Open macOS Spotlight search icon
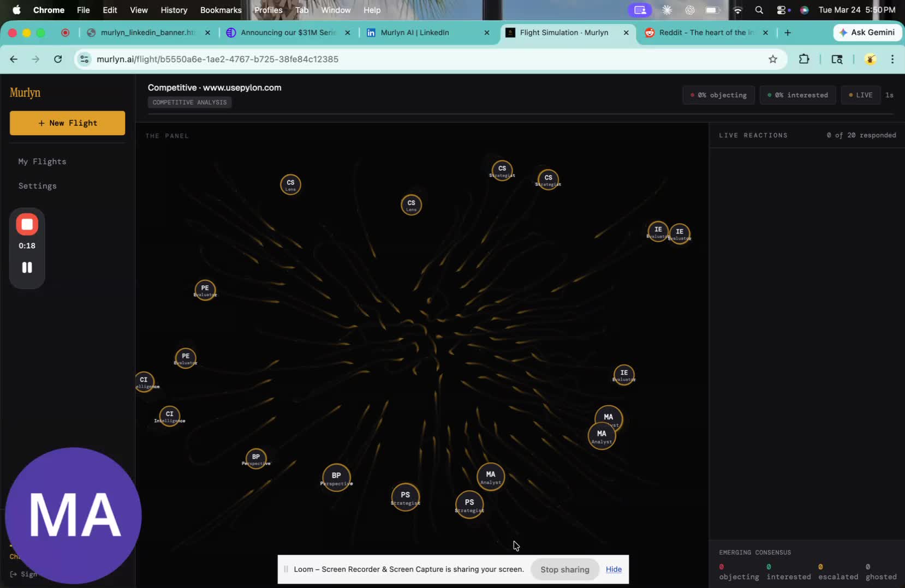 [x=759, y=10]
